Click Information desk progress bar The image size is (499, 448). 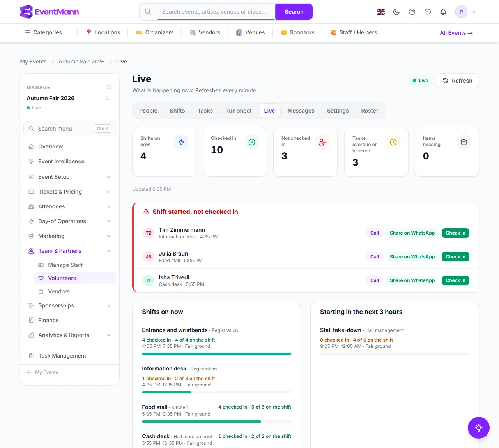[216, 392]
